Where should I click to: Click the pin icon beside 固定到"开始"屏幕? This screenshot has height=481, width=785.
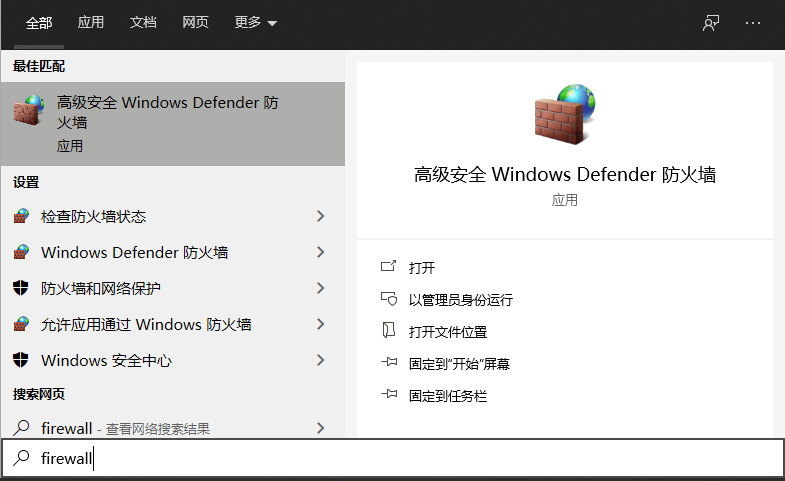[389, 361]
